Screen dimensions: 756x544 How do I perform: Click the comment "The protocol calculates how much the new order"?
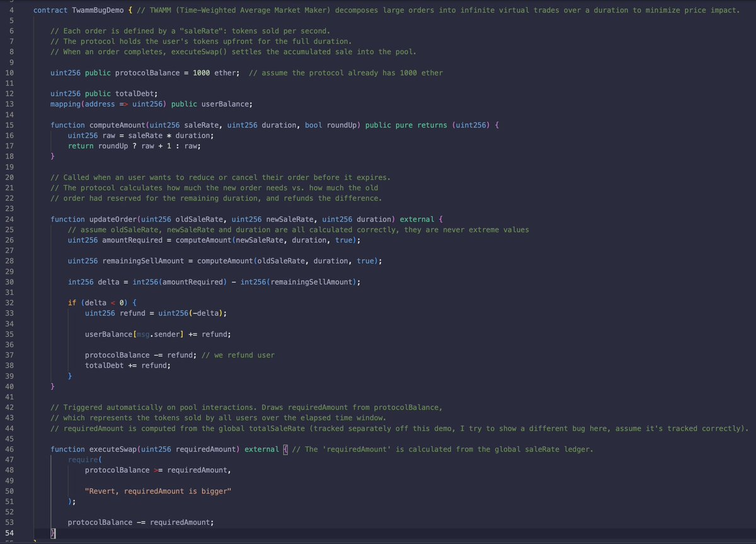click(214, 187)
